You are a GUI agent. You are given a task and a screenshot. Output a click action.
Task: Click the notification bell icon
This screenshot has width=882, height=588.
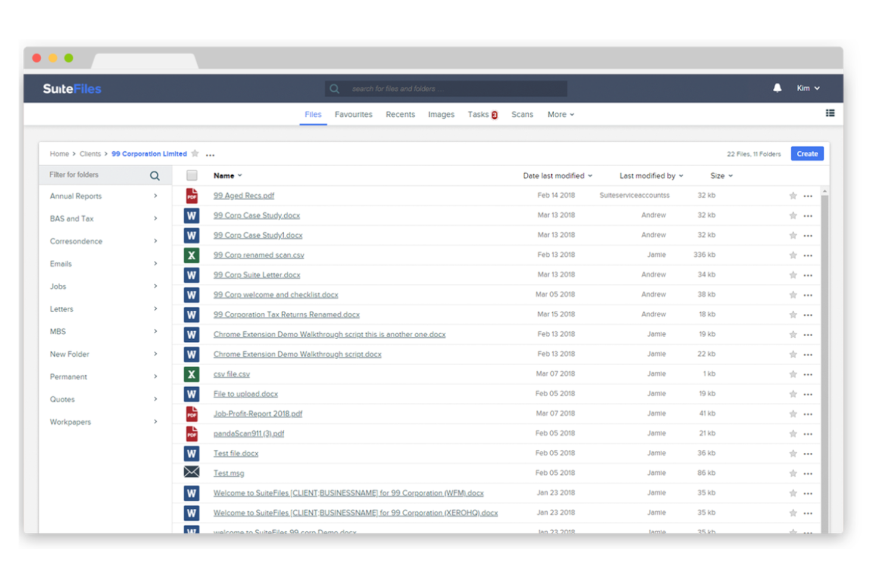[x=777, y=88]
